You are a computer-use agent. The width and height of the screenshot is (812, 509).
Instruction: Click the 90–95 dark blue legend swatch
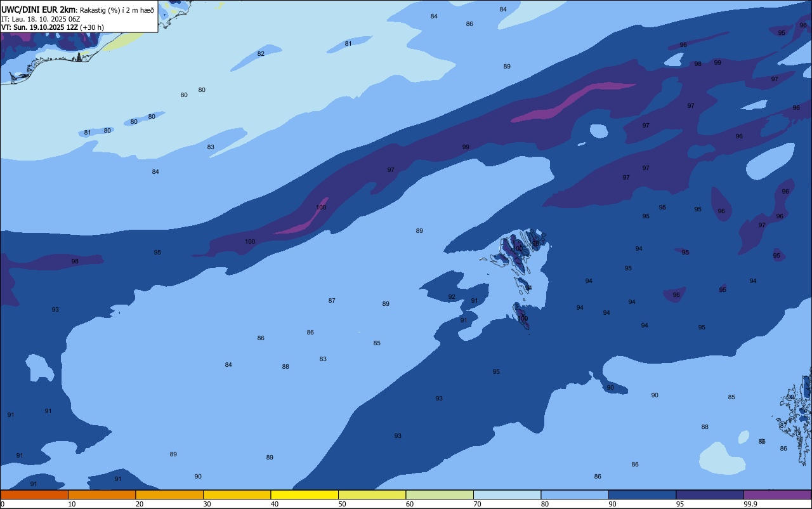click(642, 494)
